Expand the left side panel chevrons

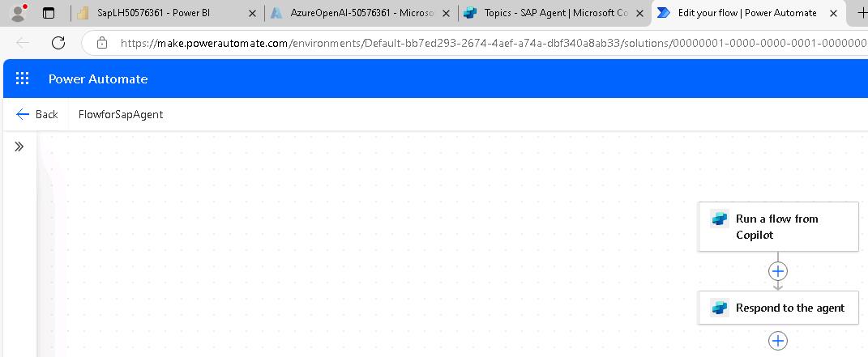pyautogui.click(x=19, y=147)
